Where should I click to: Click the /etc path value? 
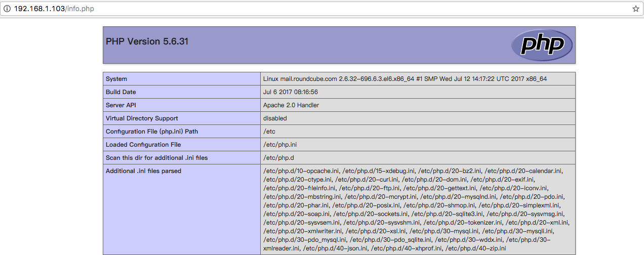click(269, 132)
